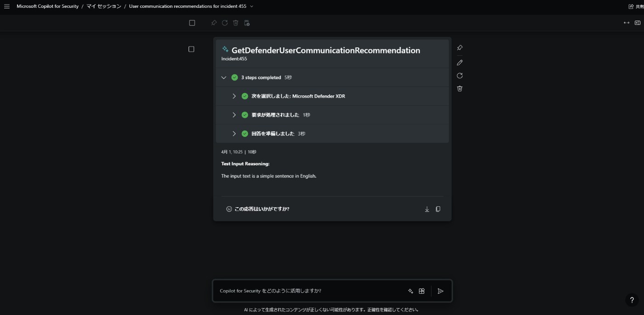Screen dimensions: 644x315
Task: Click the GetDefenderUserCommunicationRecommendation heading
Action: (x=326, y=50)
